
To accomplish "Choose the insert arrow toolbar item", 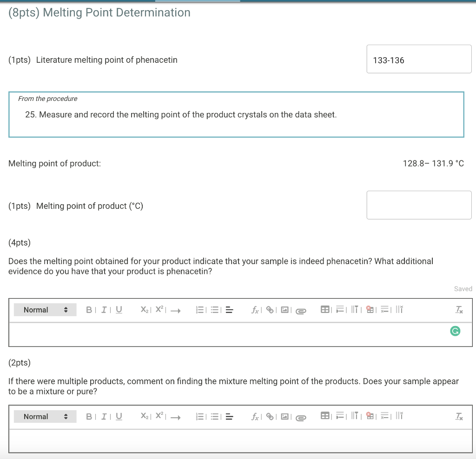I will tap(176, 310).
